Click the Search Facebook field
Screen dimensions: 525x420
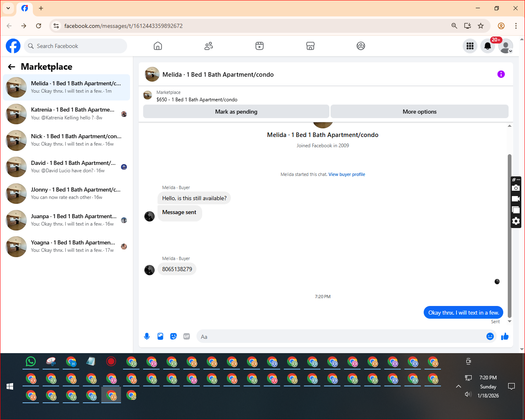[75, 46]
